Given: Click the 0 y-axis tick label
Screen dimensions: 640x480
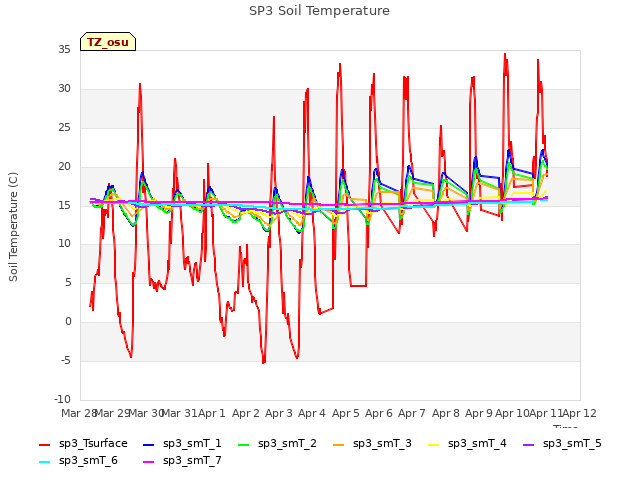Looking at the screenshot, I should (68, 322).
